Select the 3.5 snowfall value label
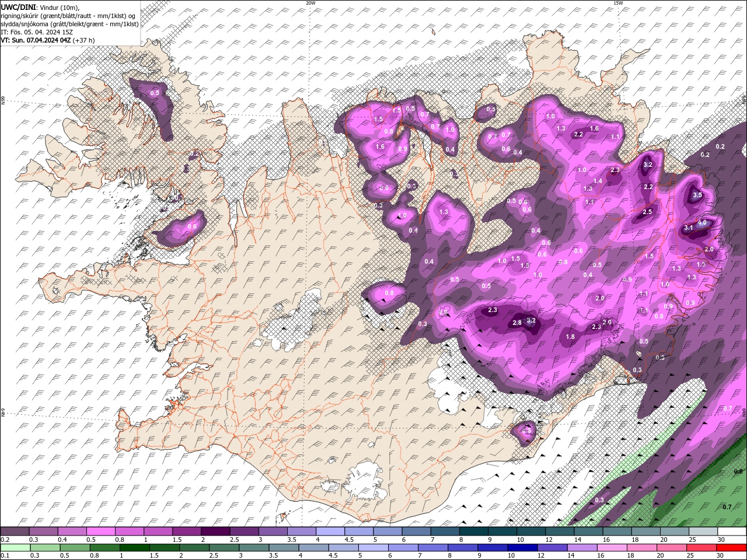This screenshot has height=560, width=747. tap(697, 195)
